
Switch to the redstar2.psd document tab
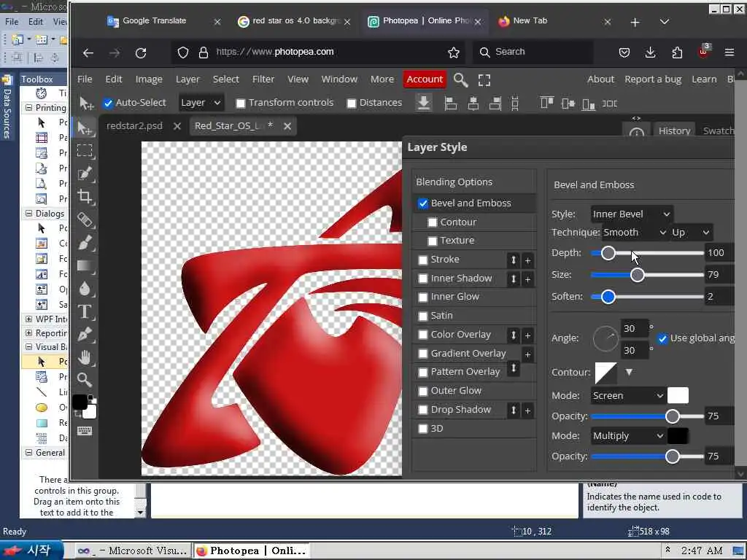(x=134, y=126)
